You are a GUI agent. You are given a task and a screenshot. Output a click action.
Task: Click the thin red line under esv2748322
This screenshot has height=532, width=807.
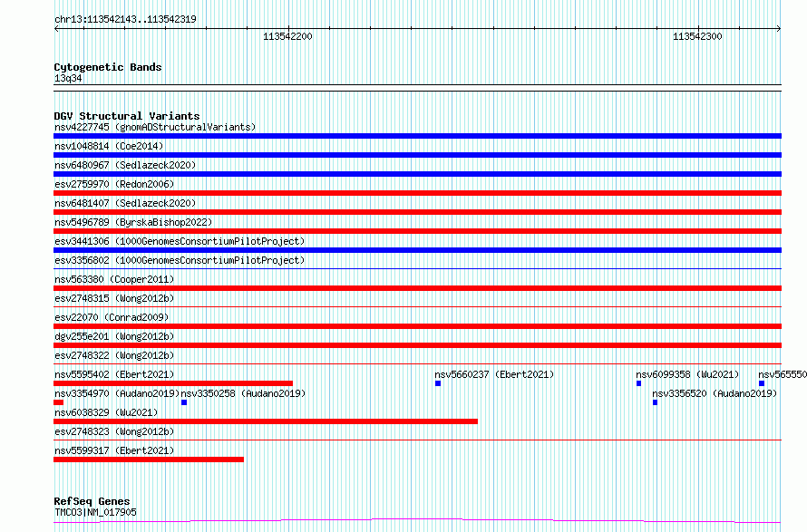417,363
